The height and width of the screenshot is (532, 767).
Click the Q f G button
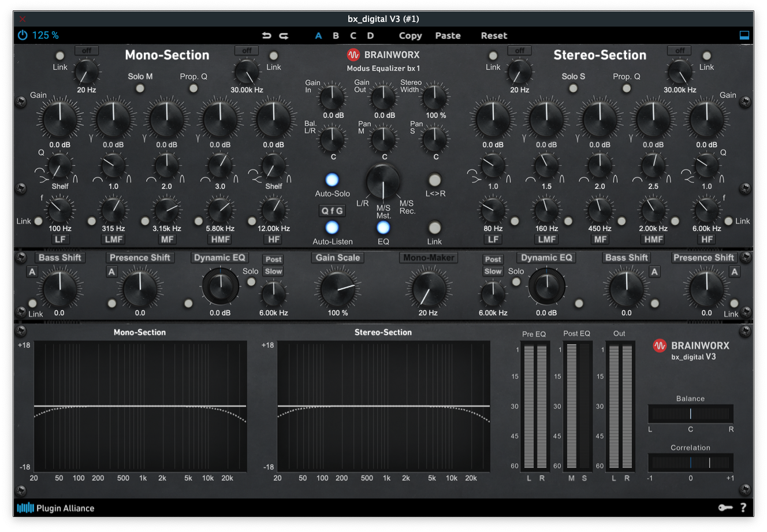point(332,211)
